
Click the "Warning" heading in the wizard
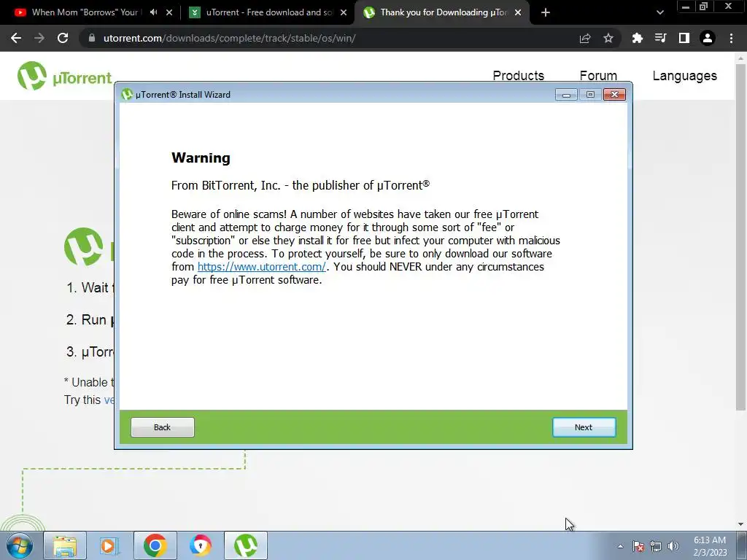(201, 157)
